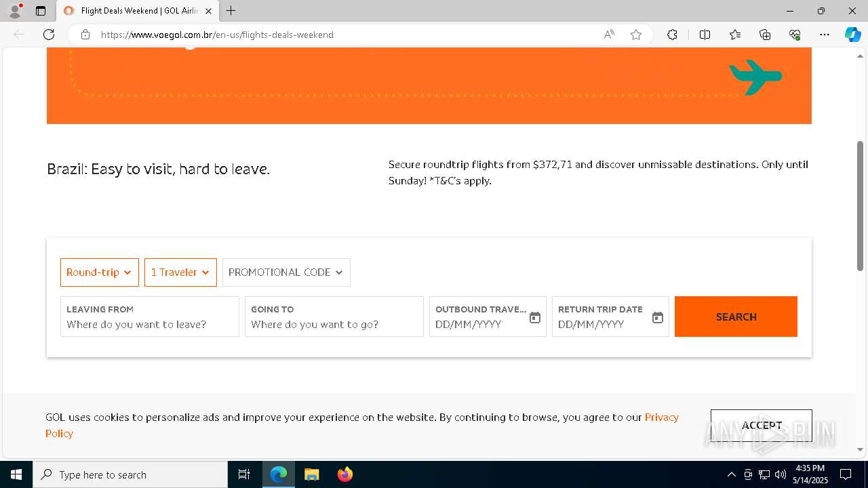
Task: Open the clock showing 4:35 PM
Action: pos(810,474)
